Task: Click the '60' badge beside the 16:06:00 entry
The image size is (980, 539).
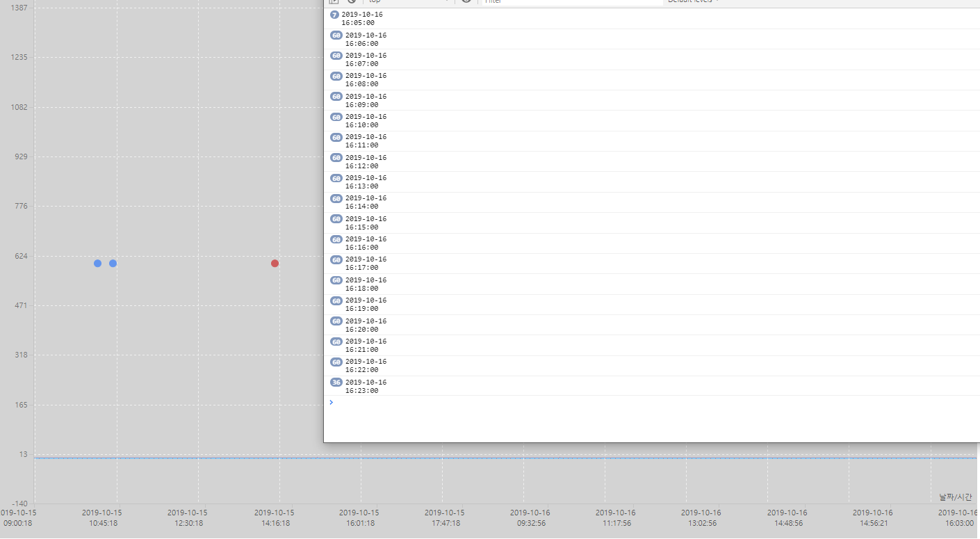Action: [x=336, y=35]
